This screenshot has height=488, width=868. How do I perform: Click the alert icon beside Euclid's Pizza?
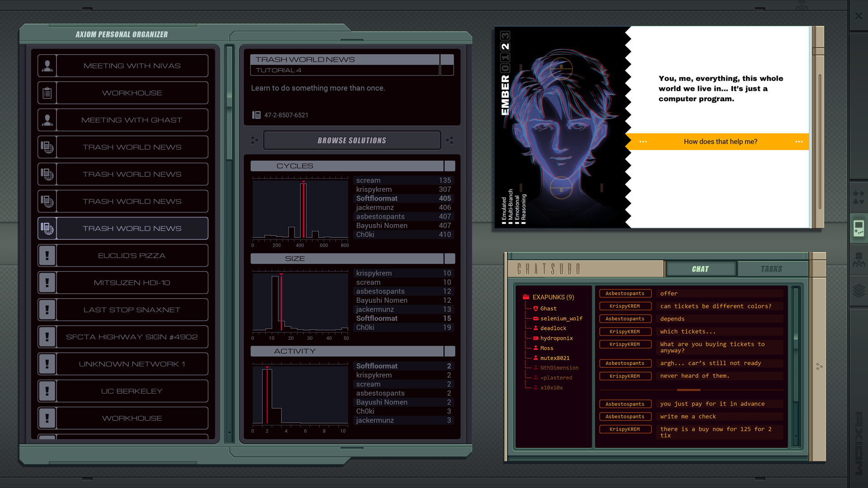pos(47,256)
